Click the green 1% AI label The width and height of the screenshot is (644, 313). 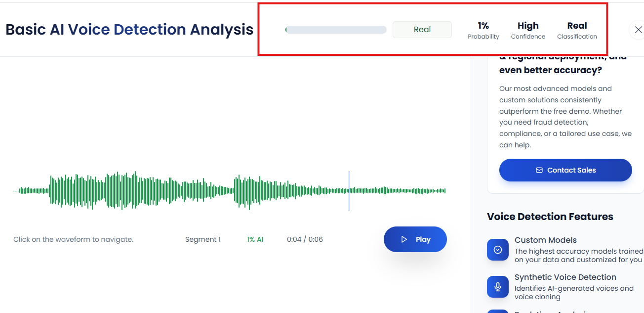pyautogui.click(x=255, y=239)
